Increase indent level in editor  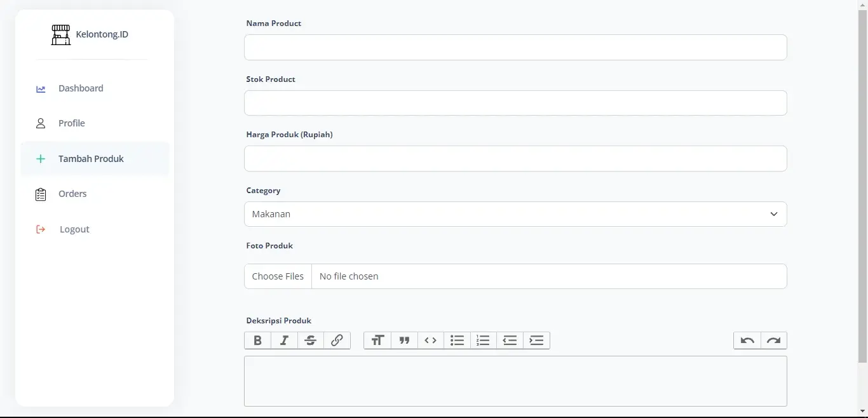click(x=536, y=340)
